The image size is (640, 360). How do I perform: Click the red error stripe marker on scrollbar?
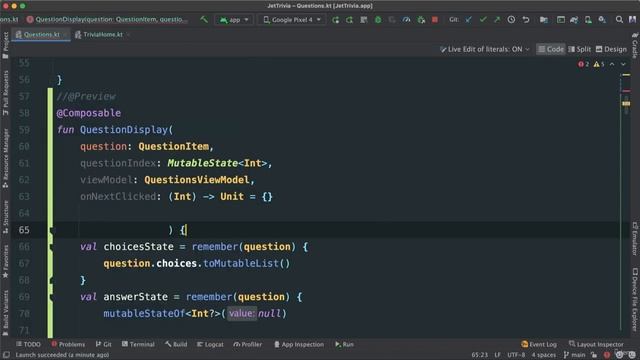[626, 91]
